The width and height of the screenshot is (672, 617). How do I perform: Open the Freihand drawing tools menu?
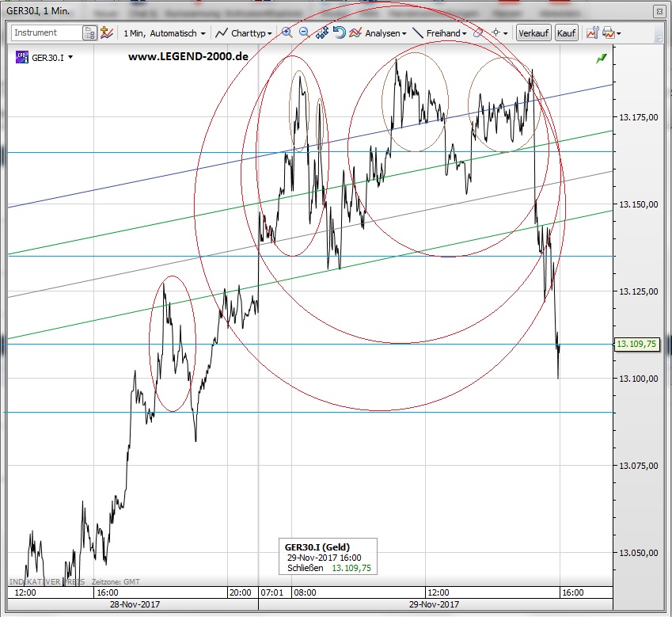pyautogui.click(x=440, y=33)
